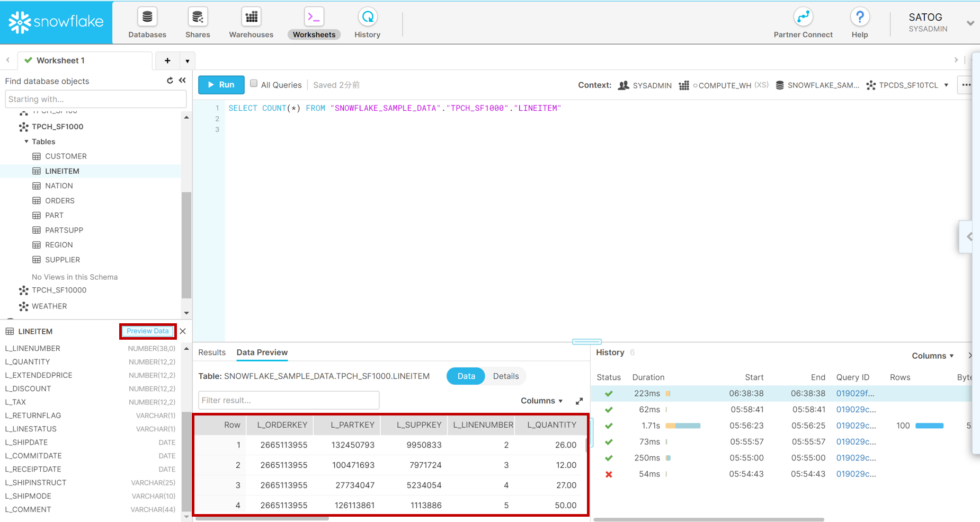The image size is (980, 522).
Task: Click the Filter result input field
Action: (x=289, y=400)
